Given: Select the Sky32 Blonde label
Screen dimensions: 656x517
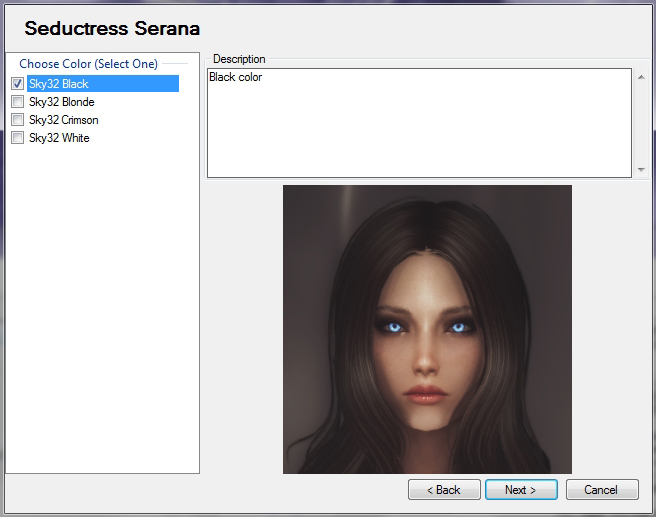Looking at the screenshot, I should (62, 102).
